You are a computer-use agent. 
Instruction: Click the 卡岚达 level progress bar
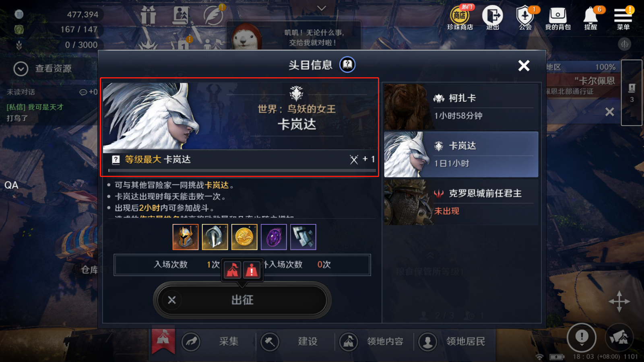point(242,171)
